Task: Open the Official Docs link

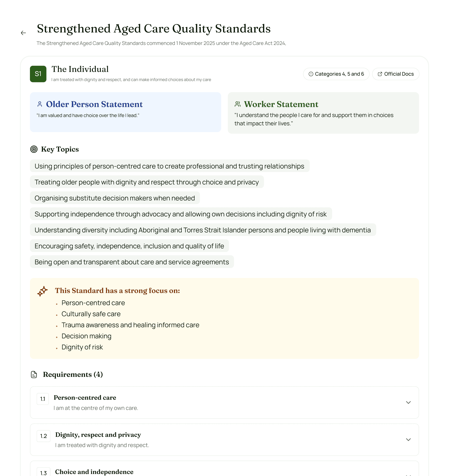Action: tap(395, 74)
